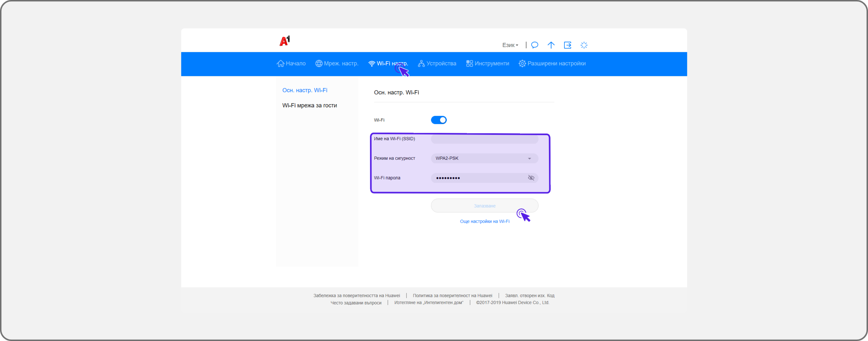The height and width of the screenshot is (341, 868).
Task: Open the message bubble icon
Action: [x=534, y=45]
